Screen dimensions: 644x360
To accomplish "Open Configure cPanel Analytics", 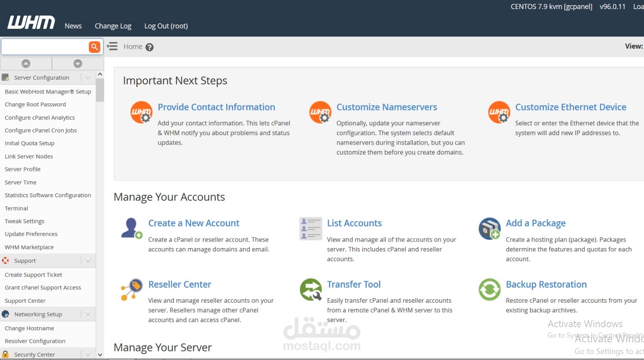I will point(40,118).
